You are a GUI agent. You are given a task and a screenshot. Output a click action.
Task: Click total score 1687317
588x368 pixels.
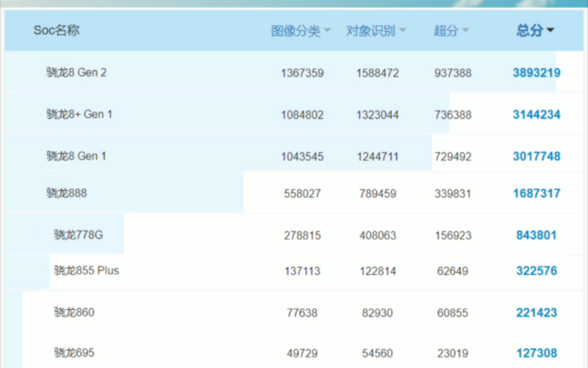click(x=537, y=194)
